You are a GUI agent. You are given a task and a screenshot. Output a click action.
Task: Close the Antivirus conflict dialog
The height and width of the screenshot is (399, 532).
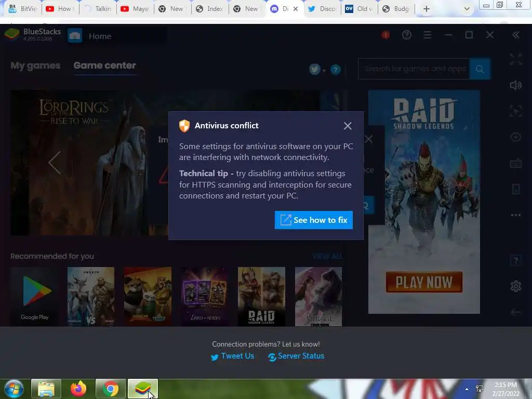[x=348, y=126]
